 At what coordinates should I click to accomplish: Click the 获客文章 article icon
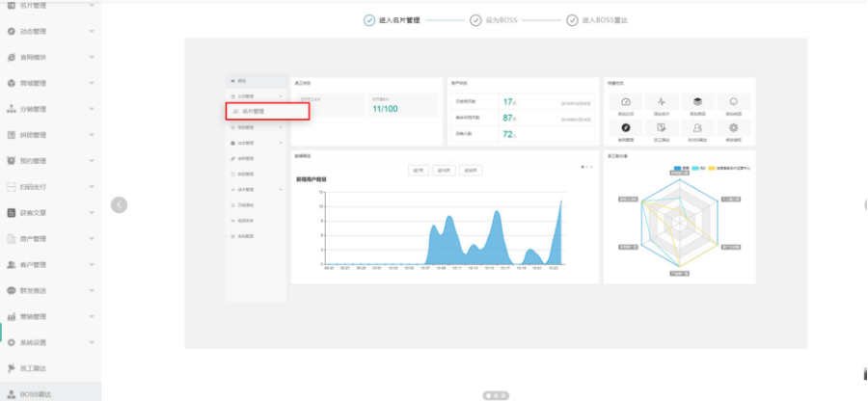coord(12,213)
